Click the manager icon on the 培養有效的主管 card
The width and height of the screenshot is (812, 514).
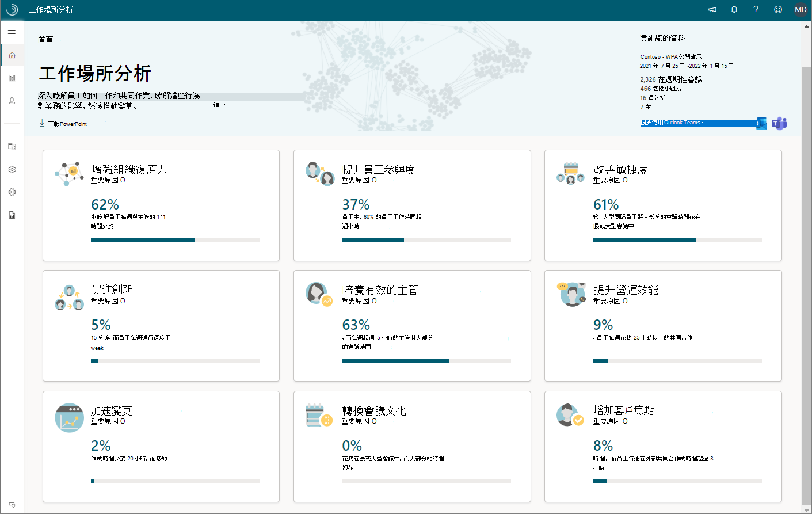319,294
